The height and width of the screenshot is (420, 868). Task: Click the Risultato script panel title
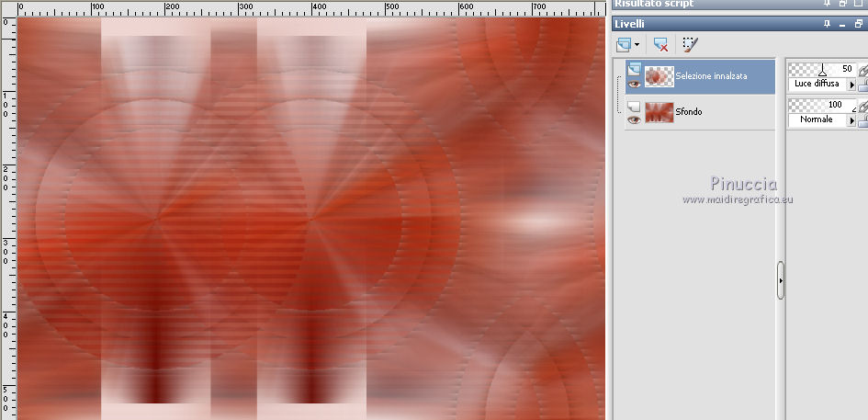pos(654,4)
